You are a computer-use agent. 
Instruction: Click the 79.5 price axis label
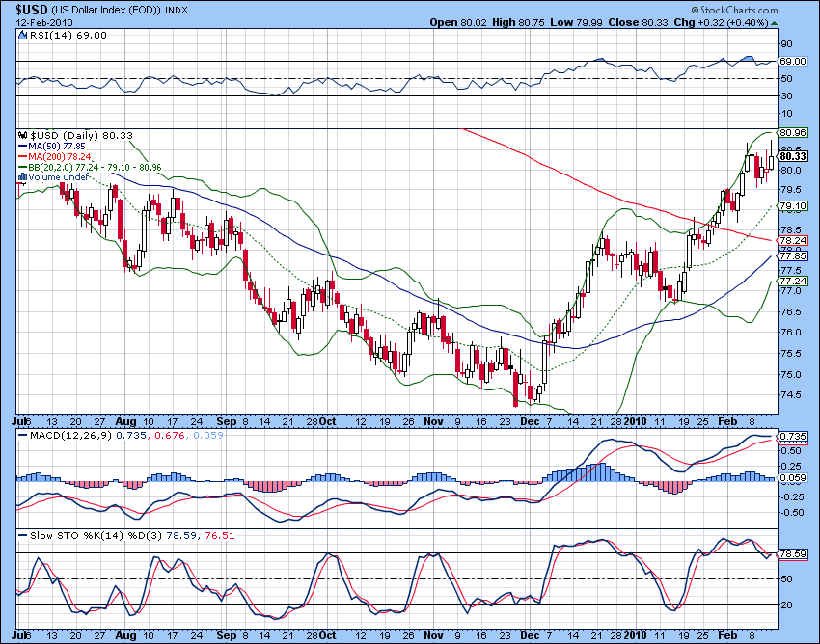(790, 189)
